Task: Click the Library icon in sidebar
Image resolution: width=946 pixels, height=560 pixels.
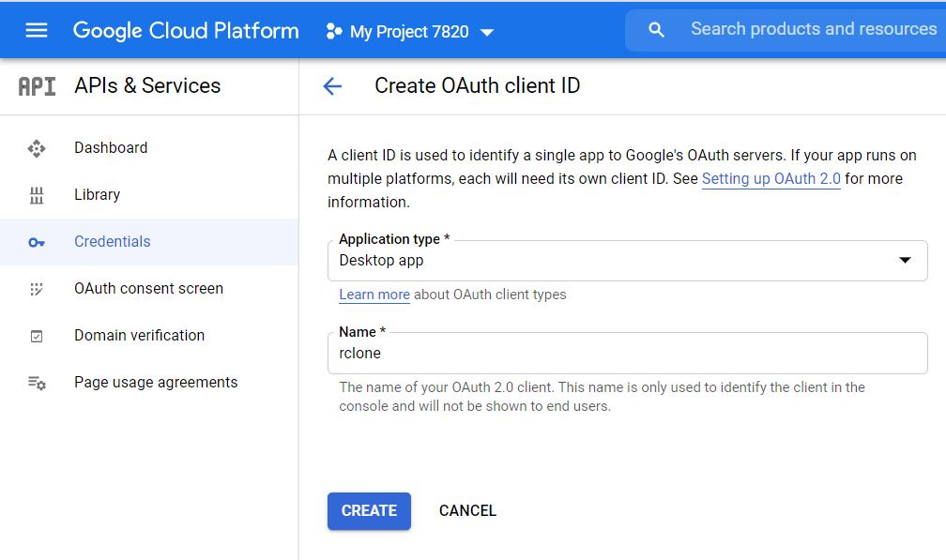Action: (37, 195)
